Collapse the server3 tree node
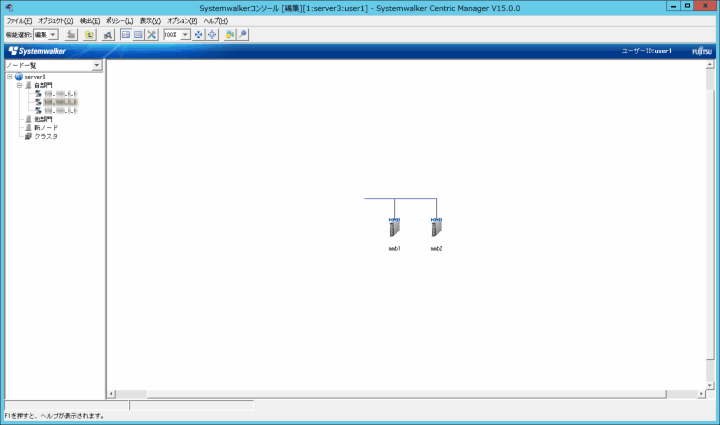Screen dimensions: 720x425 point(10,77)
